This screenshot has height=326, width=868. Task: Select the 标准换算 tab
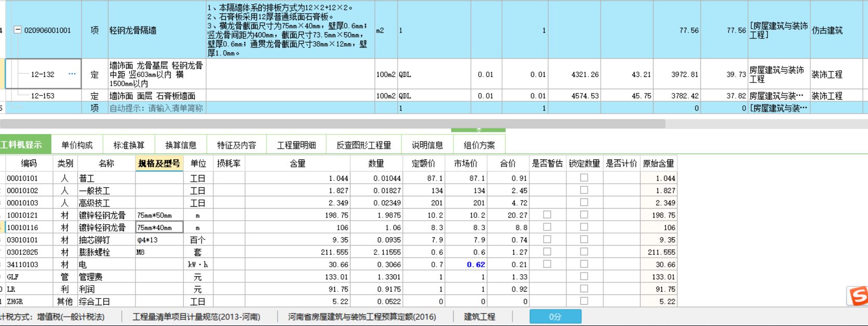coord(129,145)
